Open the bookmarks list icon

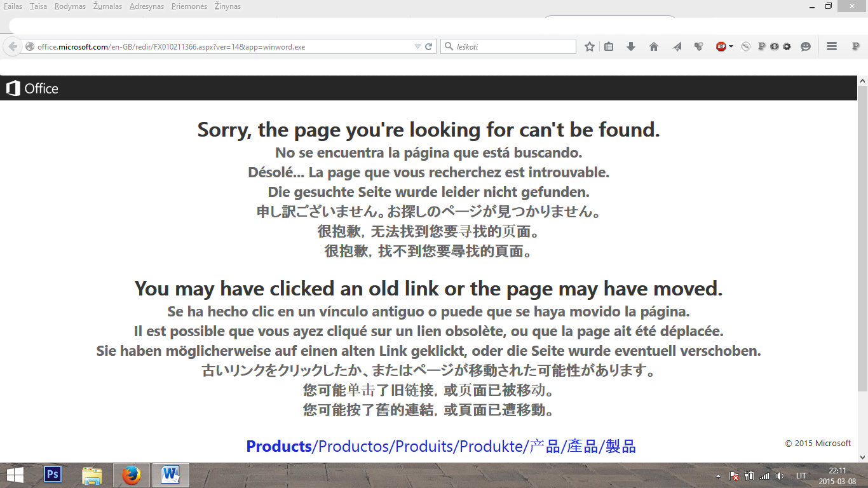(x=609, y=46)
